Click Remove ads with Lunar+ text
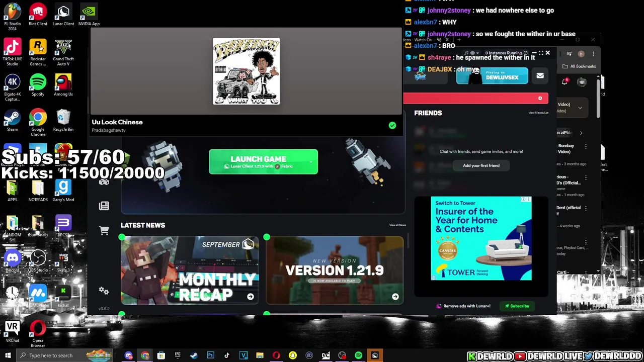Screen dimensions: 644x362 click(466, 306)
